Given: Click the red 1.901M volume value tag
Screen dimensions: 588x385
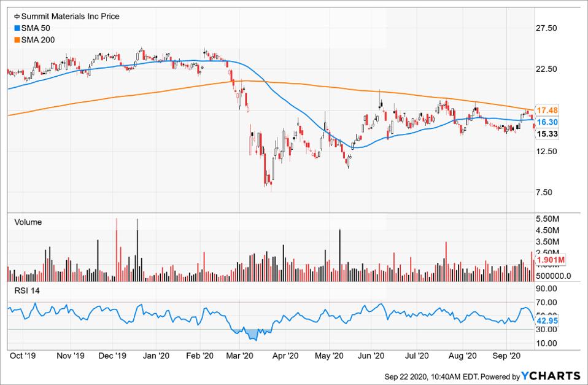Looking at the screenshot, I should 549,260.
